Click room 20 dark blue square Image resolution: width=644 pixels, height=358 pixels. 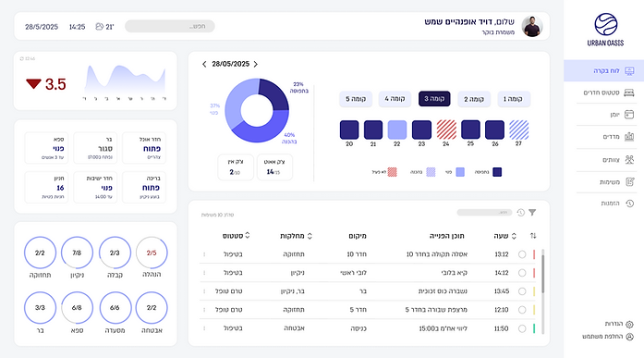click(349, 130)
